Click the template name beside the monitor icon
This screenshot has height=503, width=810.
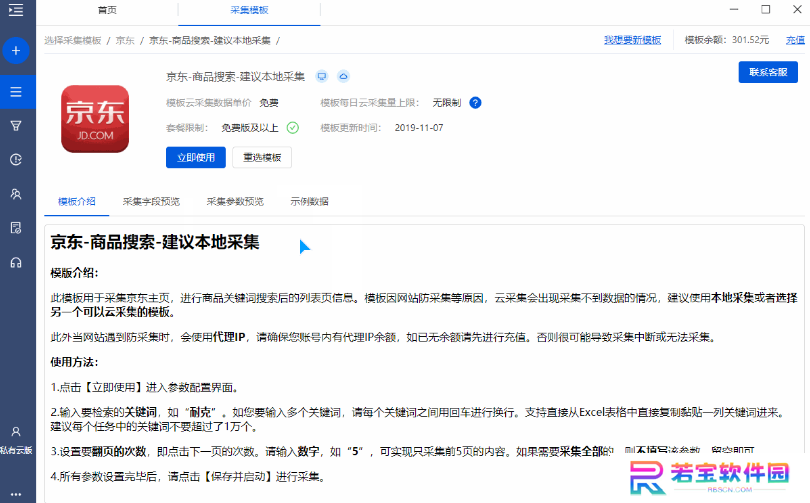pos(236,77)
